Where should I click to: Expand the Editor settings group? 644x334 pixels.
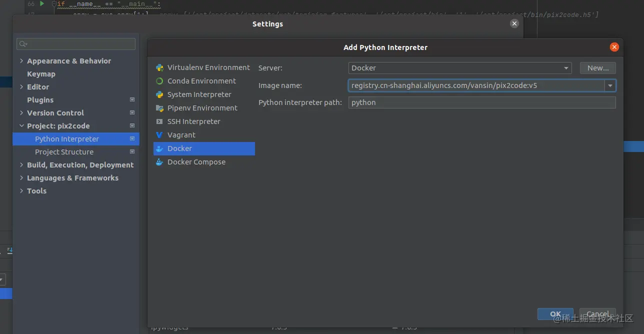click(21, 87)
